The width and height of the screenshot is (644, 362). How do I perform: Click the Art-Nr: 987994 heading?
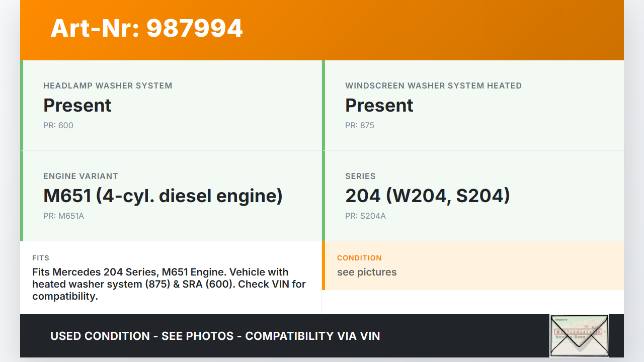point(146,28)
